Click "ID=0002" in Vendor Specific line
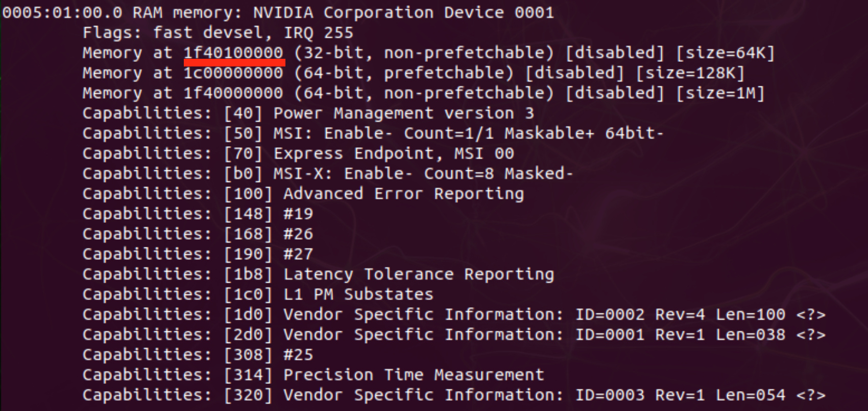Image resolution: width=868 pixels, height=411 pixels. click(610, 314)
